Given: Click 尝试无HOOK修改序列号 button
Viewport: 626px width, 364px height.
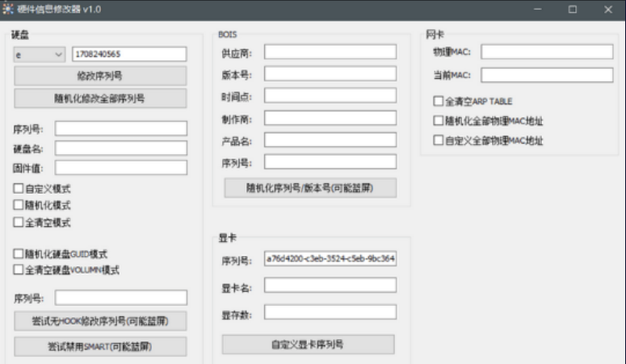Looking at the screenshot, I should [x=100, y=321].
